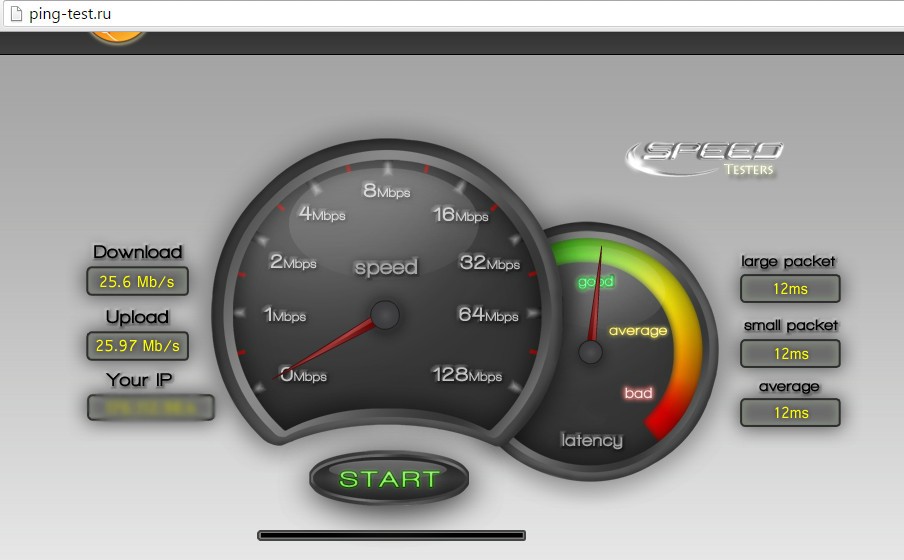Screen dimensions: 904x560
Task: Click the large packet 12ms field
Action: 790,289
